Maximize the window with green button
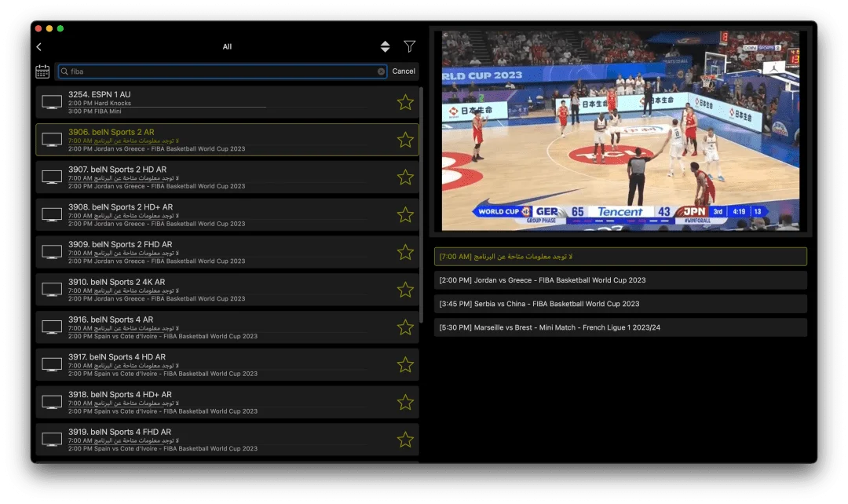 click(60, 29)
